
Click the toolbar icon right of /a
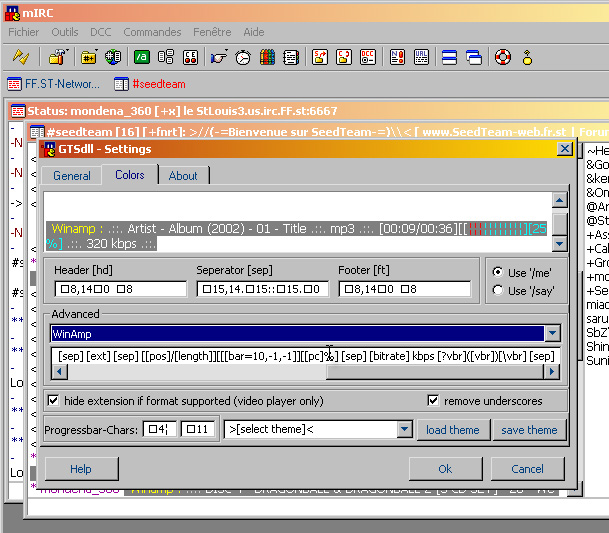(x=166, y=57)
